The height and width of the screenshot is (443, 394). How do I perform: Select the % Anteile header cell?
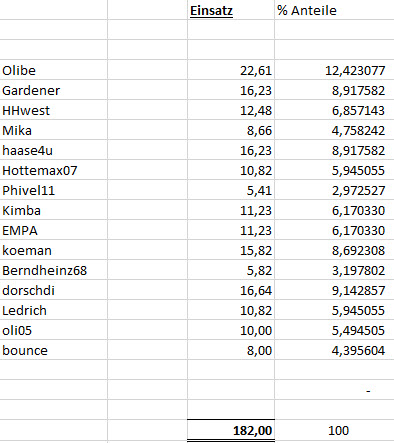click(x=334, y=10)
